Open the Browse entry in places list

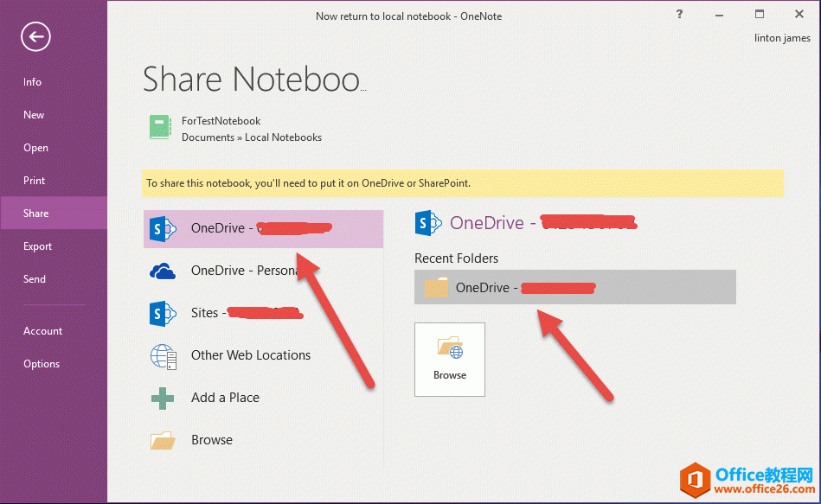pos(263,440)
